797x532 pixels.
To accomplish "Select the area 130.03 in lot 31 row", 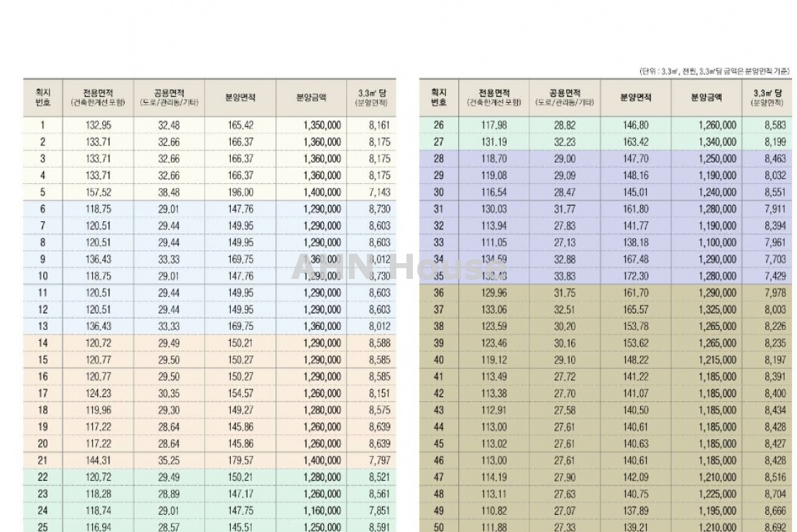I will pyautogui.click(x=494, y=208).
